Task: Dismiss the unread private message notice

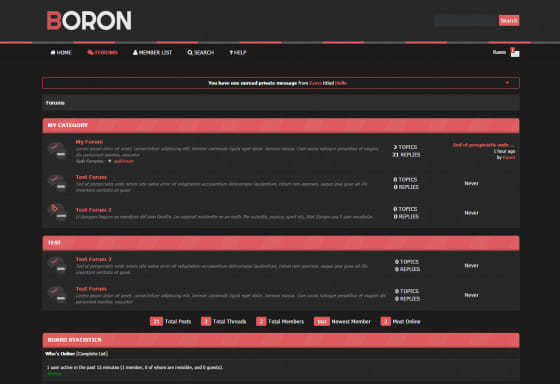Action: [507, 83]
